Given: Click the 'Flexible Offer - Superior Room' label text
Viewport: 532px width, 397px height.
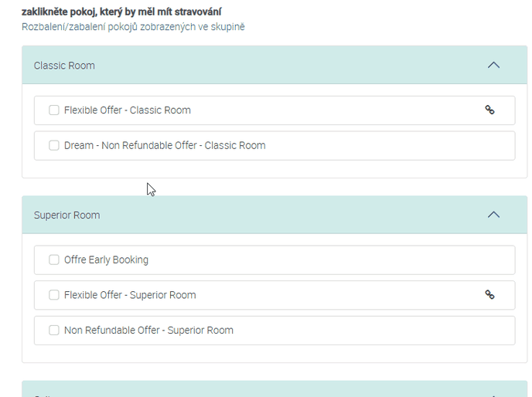Looking at the screenshot, I should pos(130,295).
